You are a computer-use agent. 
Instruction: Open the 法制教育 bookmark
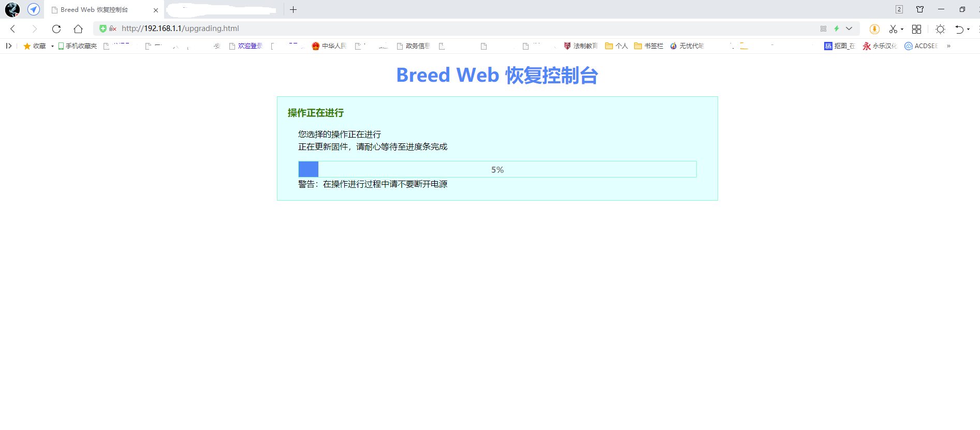point(581,46)
